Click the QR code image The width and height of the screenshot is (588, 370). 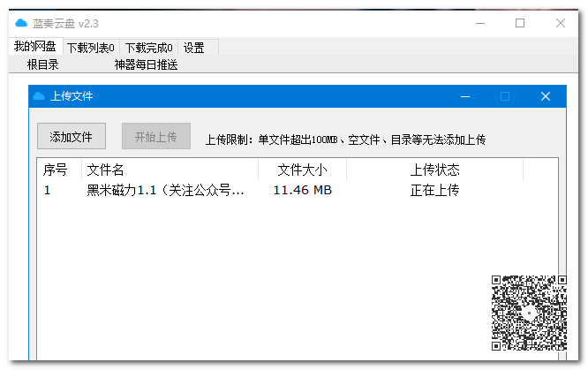[x=529, y=313]
